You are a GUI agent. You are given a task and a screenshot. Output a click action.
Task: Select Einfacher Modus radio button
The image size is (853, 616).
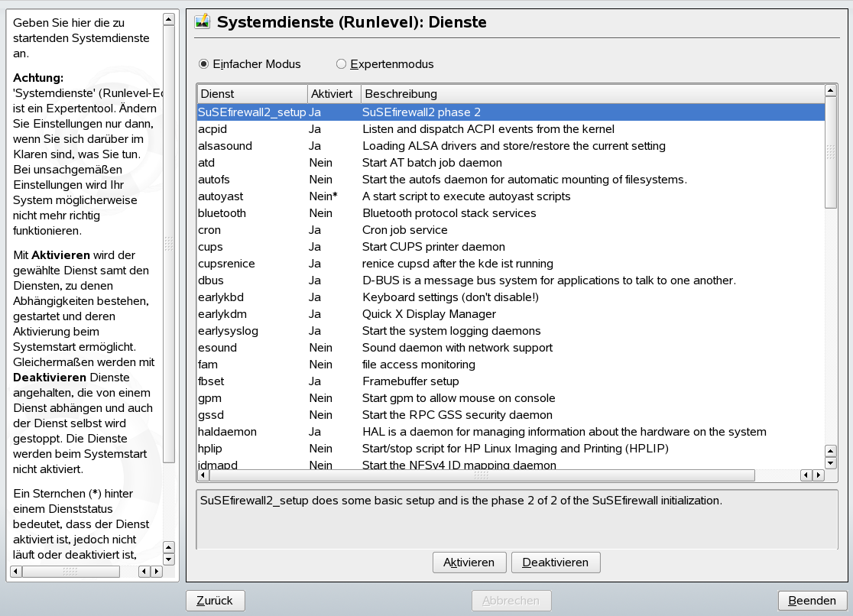tap(203, 64)
